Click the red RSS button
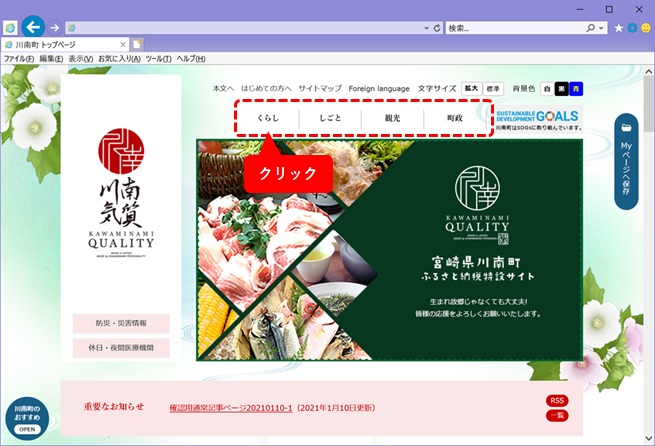 point(557,400)
